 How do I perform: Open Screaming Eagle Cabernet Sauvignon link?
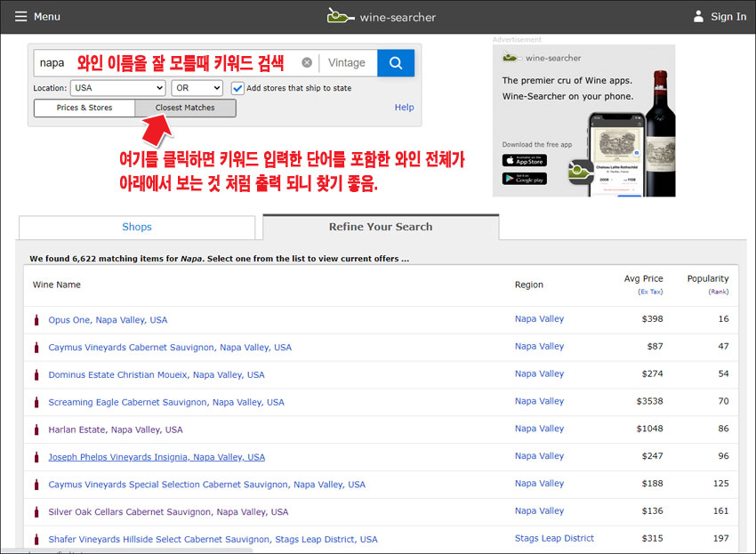(x=166, y=403)
